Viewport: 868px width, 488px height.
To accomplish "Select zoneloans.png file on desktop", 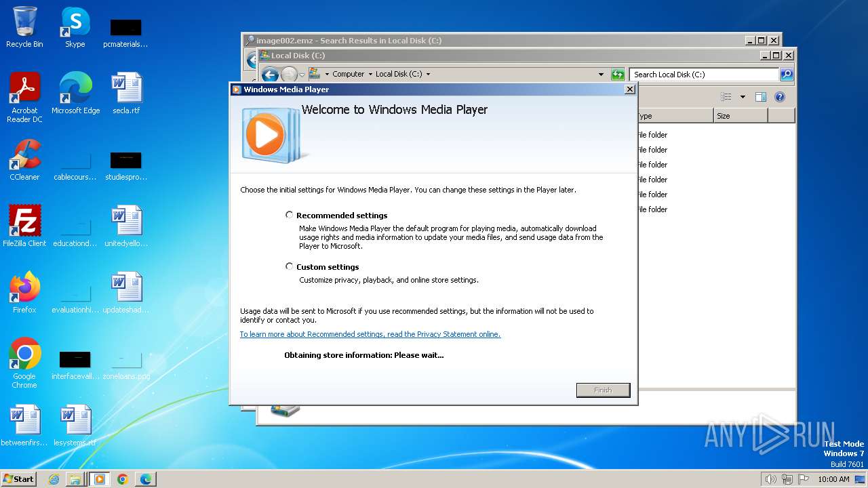I will point(126,364).
